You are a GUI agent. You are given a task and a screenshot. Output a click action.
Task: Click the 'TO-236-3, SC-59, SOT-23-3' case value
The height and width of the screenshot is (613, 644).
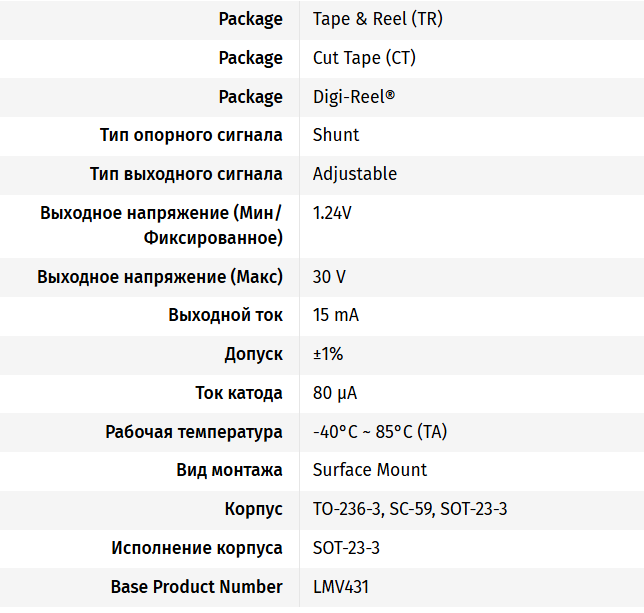click(410, 509)
